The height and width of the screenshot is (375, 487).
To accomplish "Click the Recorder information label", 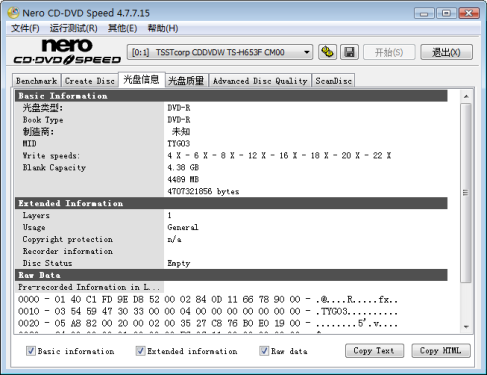I will tap(68, 251).
